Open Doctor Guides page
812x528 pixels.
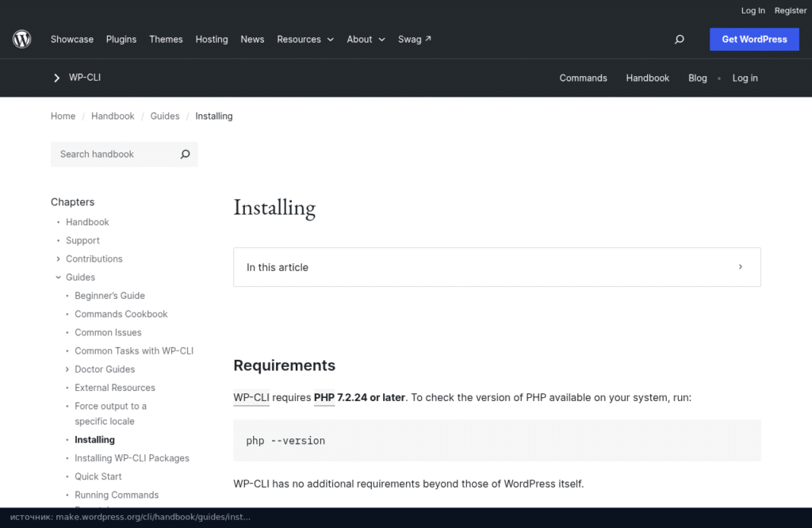coord(105,369)
